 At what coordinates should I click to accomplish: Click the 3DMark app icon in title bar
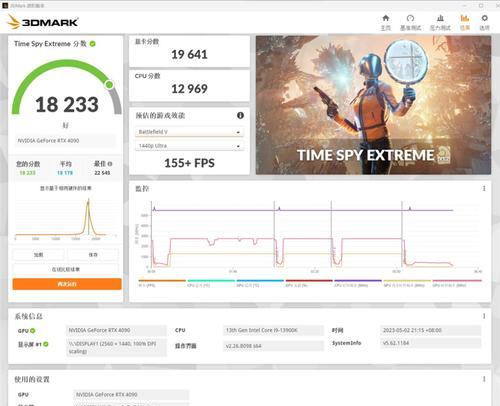click(5, 6)
